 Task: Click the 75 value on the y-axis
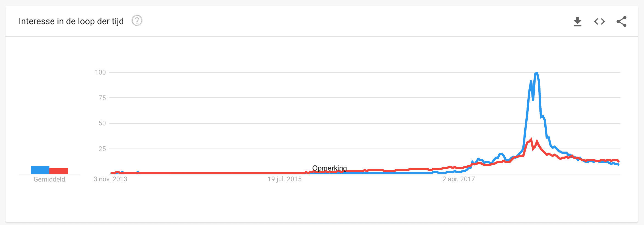click(102, 98)
